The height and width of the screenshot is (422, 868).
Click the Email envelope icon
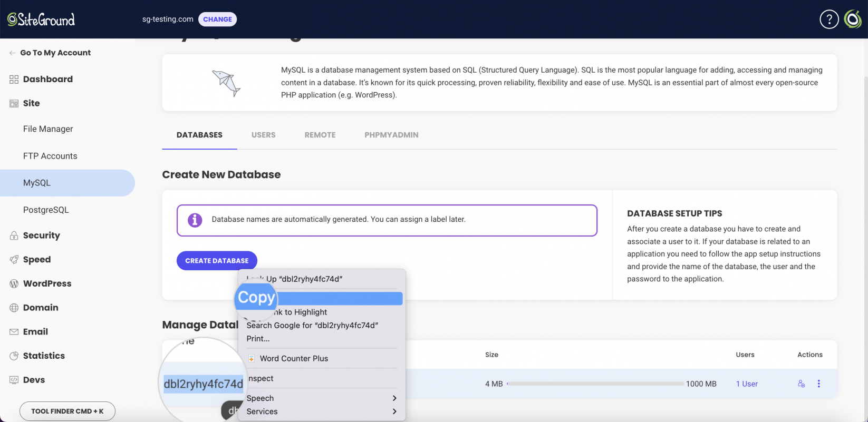[x=14, y=332]
